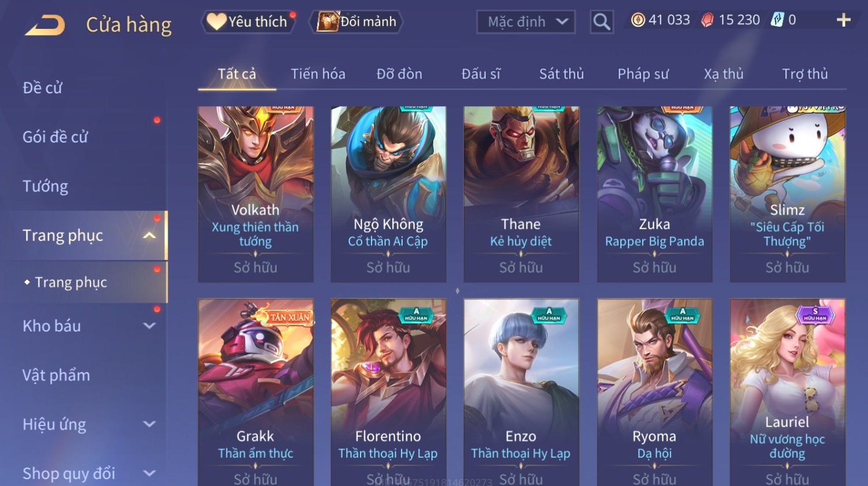Switch to the Tiến hóa tab
Viewport: 868px width, 486px height.
click(318, 74)
